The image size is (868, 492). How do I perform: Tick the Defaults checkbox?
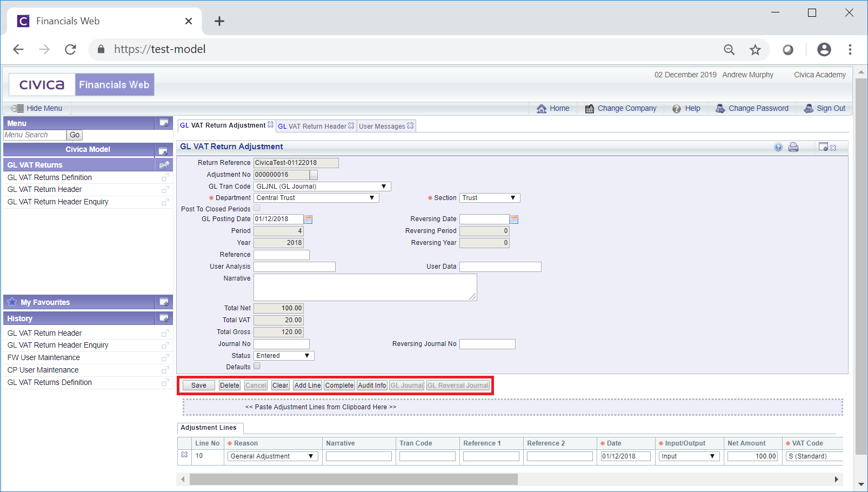pyautogui.click(x=257, y=366)
